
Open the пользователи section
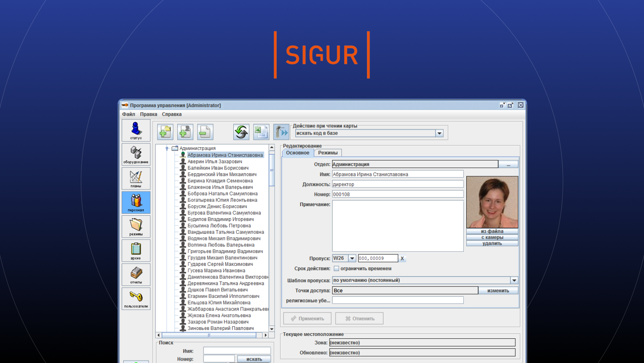[136, 299]
